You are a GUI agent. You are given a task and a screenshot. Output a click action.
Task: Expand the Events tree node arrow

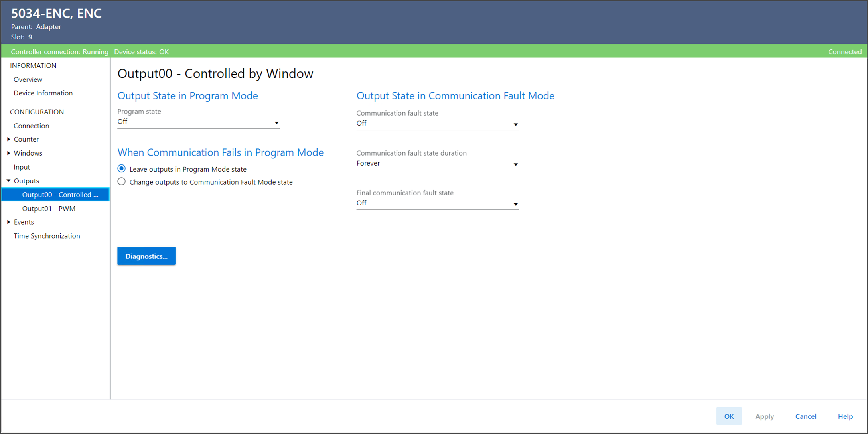(x=8, y=222)
